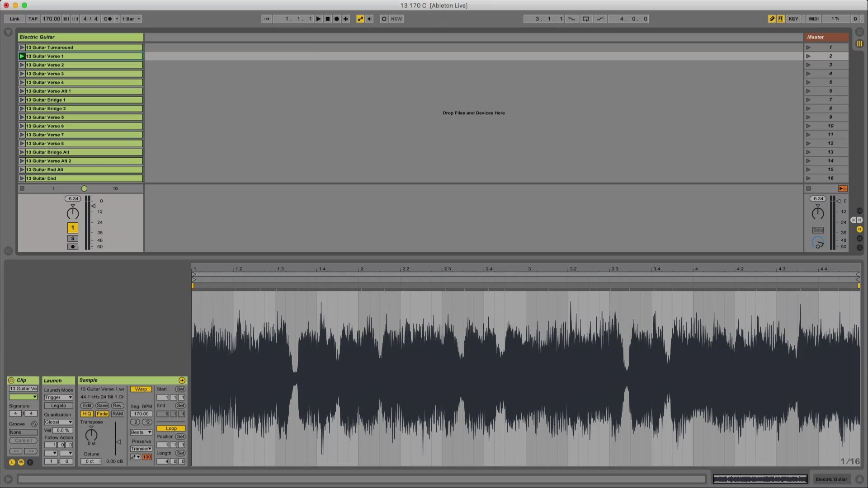Open the 1 Bar quantization menu
This screenshot has width=868, height=488.
click(x=131, y=19)
